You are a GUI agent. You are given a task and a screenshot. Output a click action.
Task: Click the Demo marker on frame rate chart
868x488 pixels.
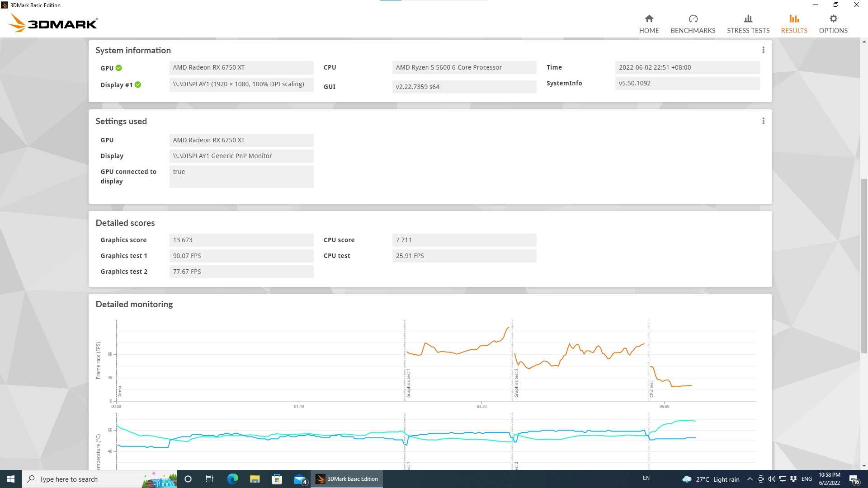tap(120, 391)
